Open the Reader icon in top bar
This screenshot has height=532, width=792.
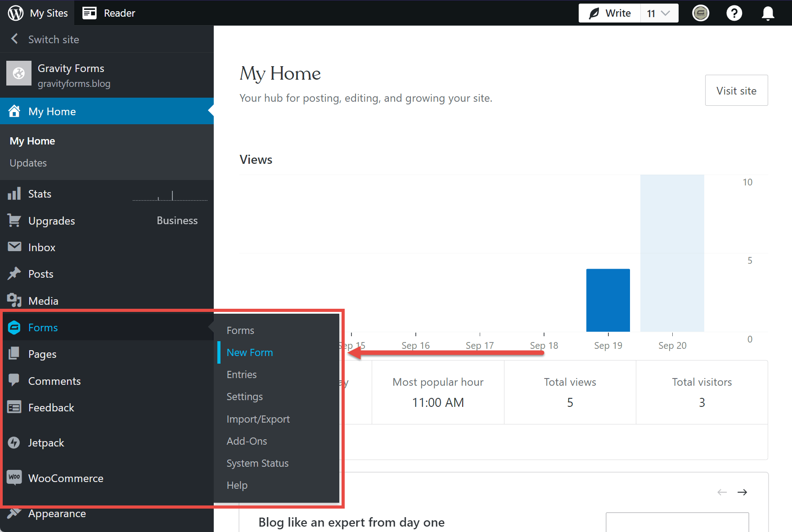tap(90, 13)
